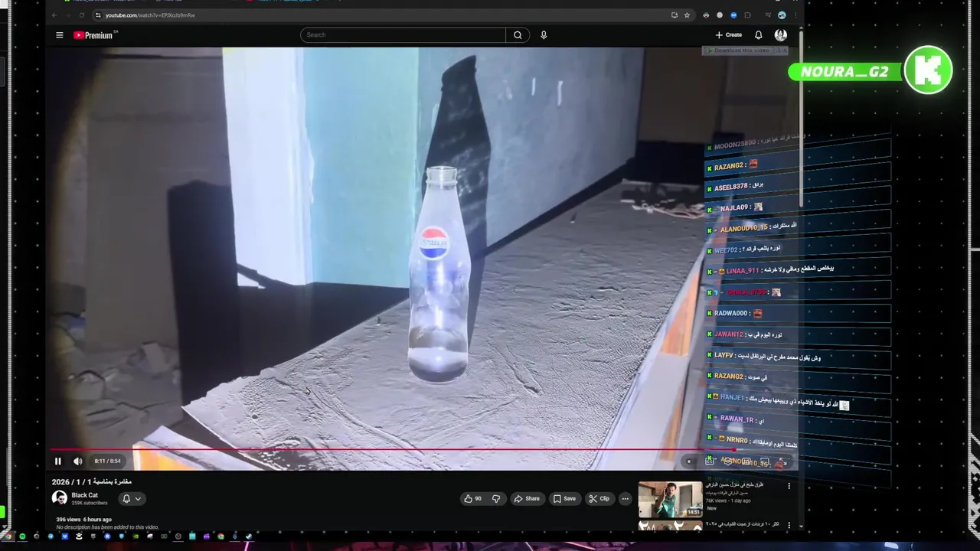This screenshot has height=551, width=980.
Task: Pause the video with the pause button
Action: point(57,461)
